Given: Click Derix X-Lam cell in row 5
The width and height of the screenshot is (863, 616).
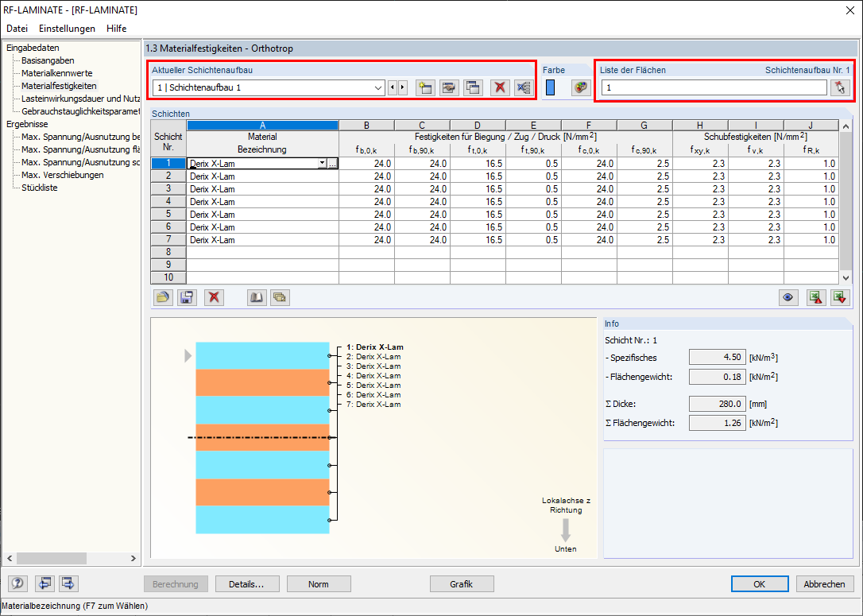Looking at the screenshot, I should click(262, 214).
